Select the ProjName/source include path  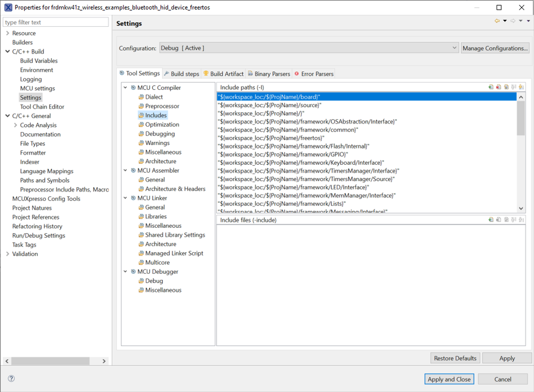pyautogui.click(x=367, y=105)
